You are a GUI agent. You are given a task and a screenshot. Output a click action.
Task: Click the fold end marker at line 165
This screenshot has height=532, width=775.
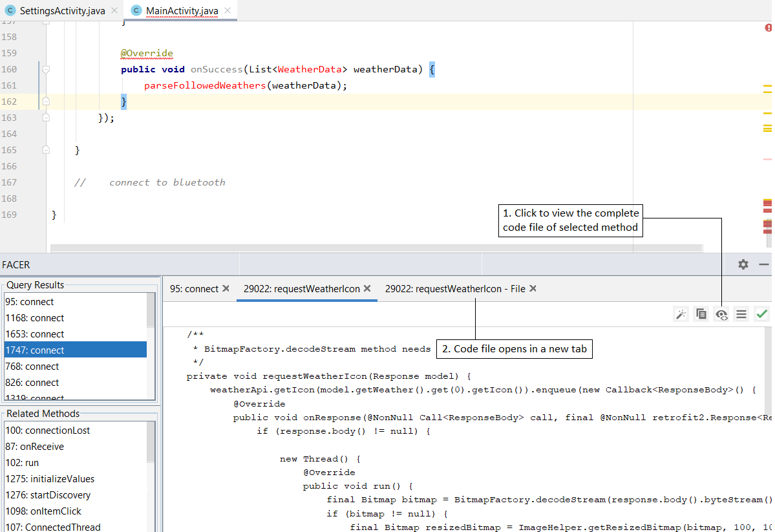click(x=46, y=150)
